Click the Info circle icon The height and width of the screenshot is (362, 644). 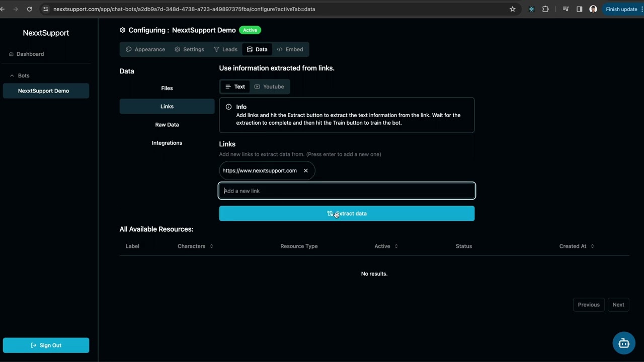(x=228, y=107)
